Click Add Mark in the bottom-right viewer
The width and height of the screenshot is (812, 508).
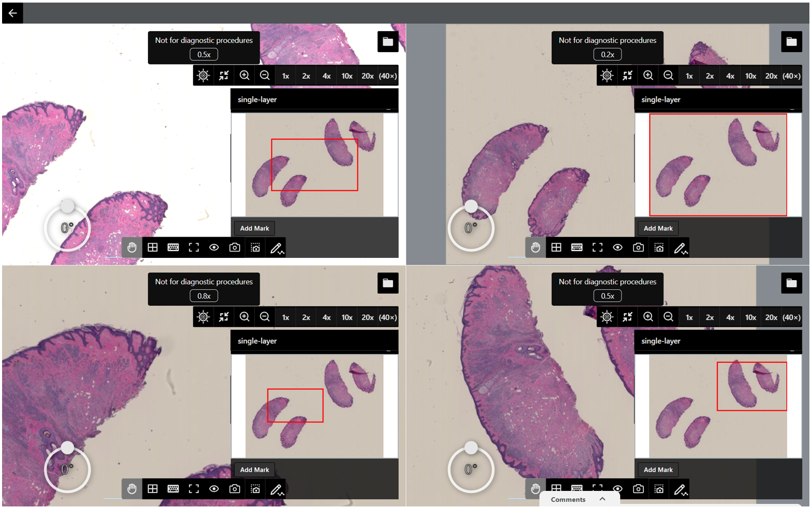coord(658,469)
